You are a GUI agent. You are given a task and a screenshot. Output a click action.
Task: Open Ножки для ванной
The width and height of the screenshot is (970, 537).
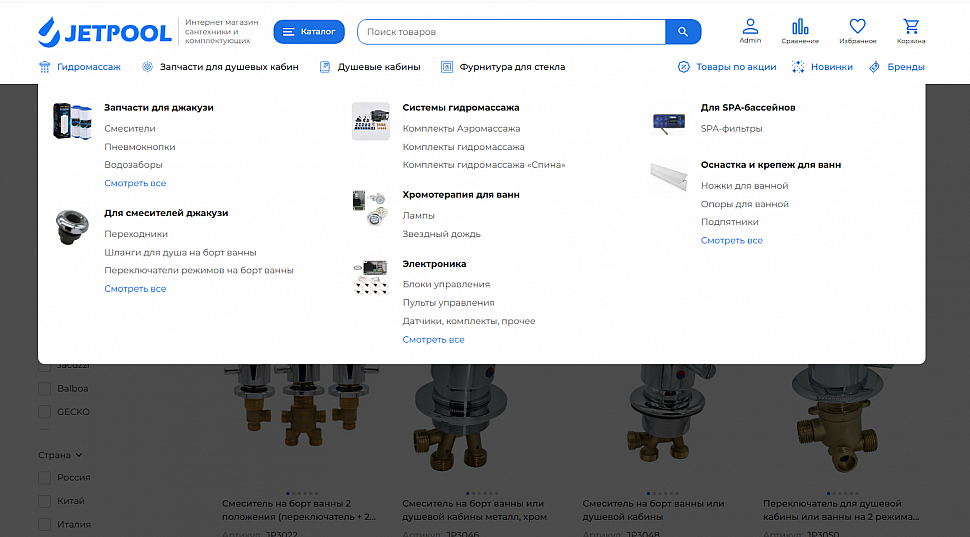click(x=745, y=186)
